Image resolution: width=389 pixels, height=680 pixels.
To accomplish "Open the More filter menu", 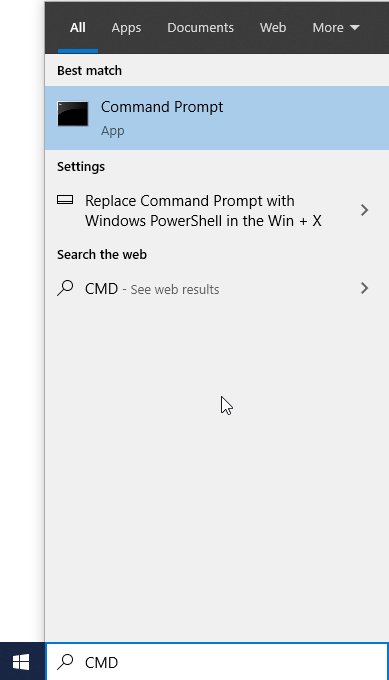I will click(x=336, y=28).
